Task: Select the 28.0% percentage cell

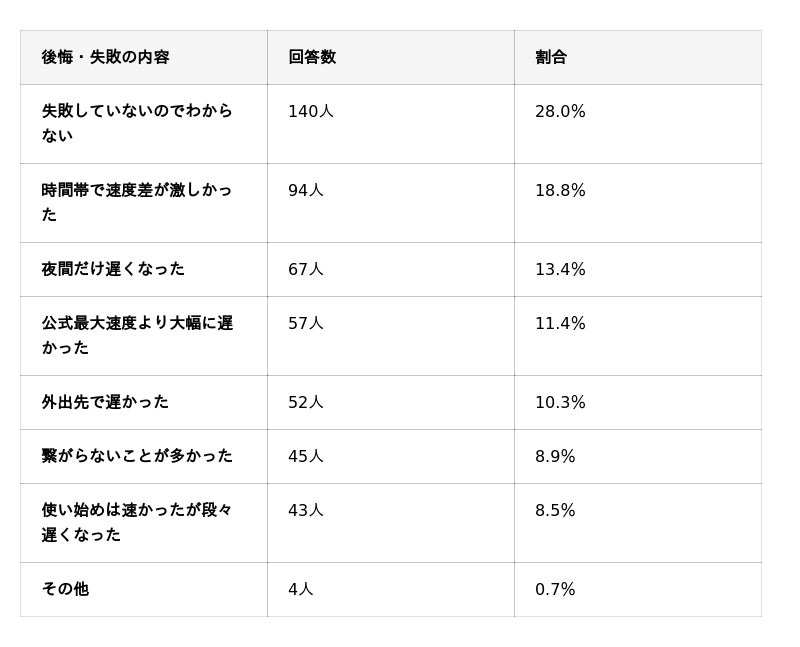Action: [x=560, y=112]
